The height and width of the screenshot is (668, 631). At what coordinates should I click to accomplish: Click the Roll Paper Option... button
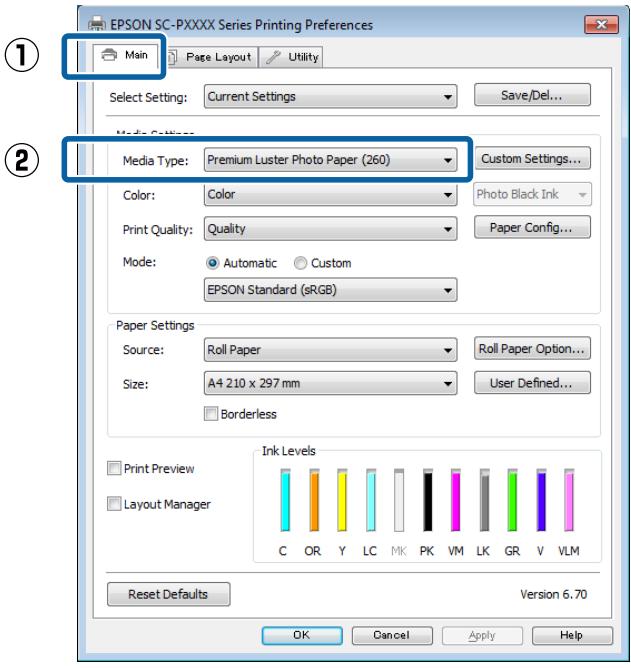532,348
